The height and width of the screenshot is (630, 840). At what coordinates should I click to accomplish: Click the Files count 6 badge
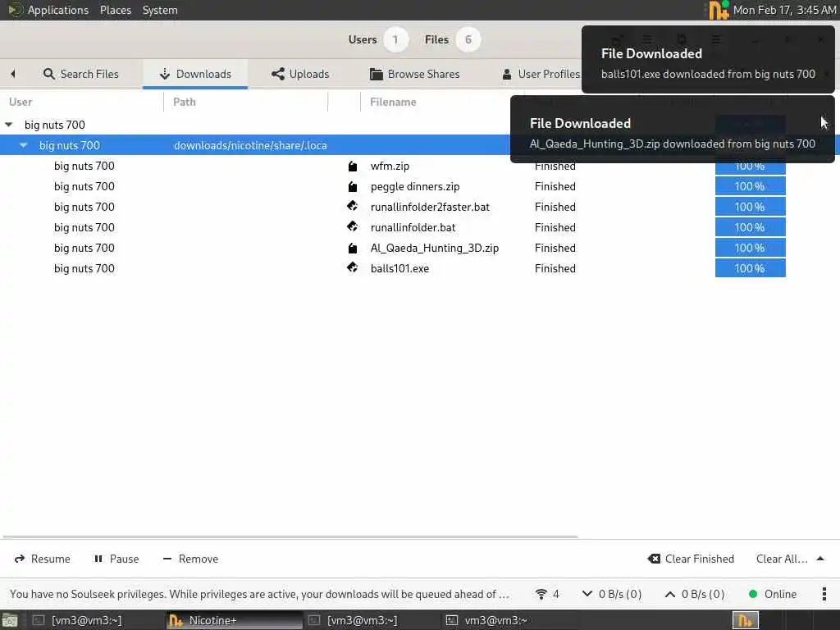click(468, 39)
